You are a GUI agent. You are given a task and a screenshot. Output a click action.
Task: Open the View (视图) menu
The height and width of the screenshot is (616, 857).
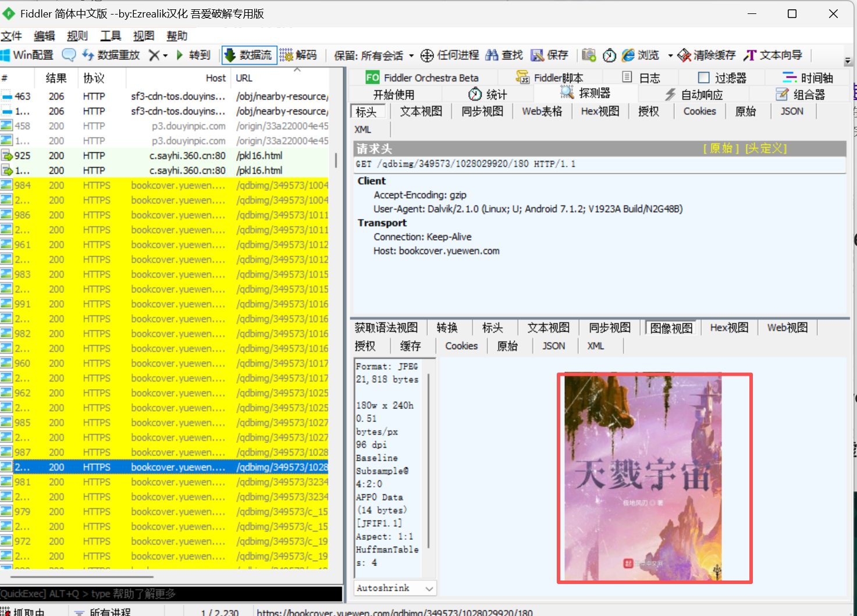click(144, 36)
